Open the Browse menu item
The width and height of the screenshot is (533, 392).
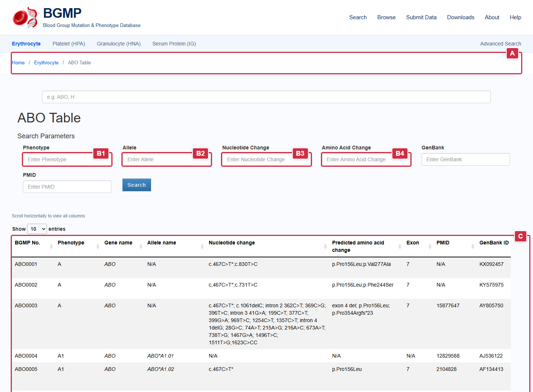[x=386, y=17]
